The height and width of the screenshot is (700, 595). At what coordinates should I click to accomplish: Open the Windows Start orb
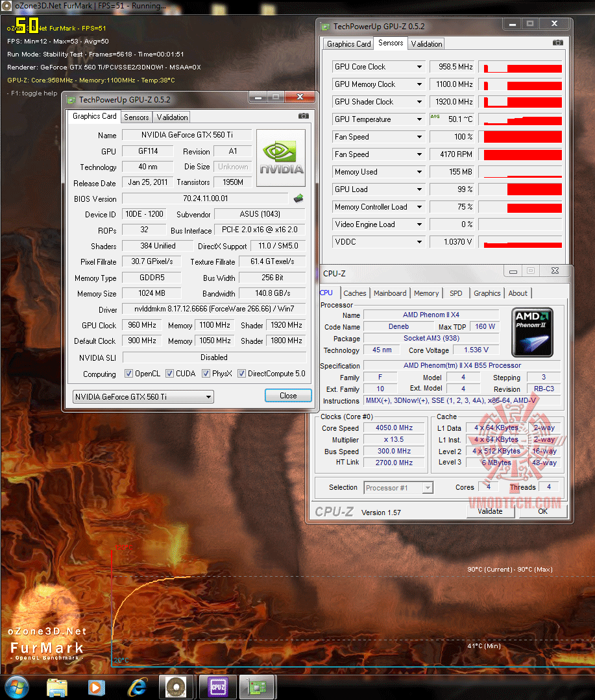coord(16,686)
